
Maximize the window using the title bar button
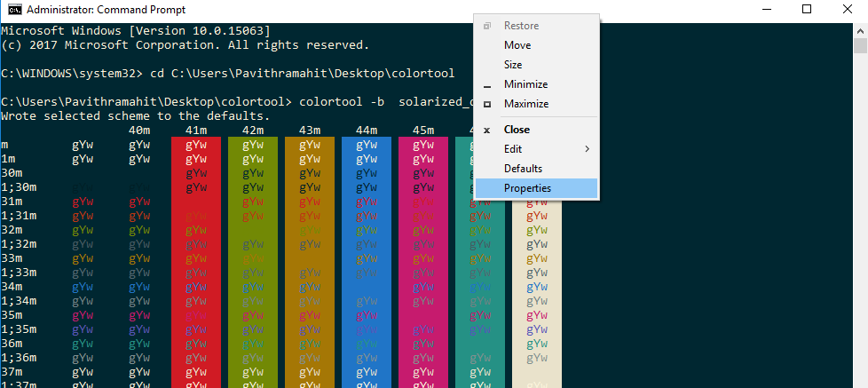pos(806,10)
